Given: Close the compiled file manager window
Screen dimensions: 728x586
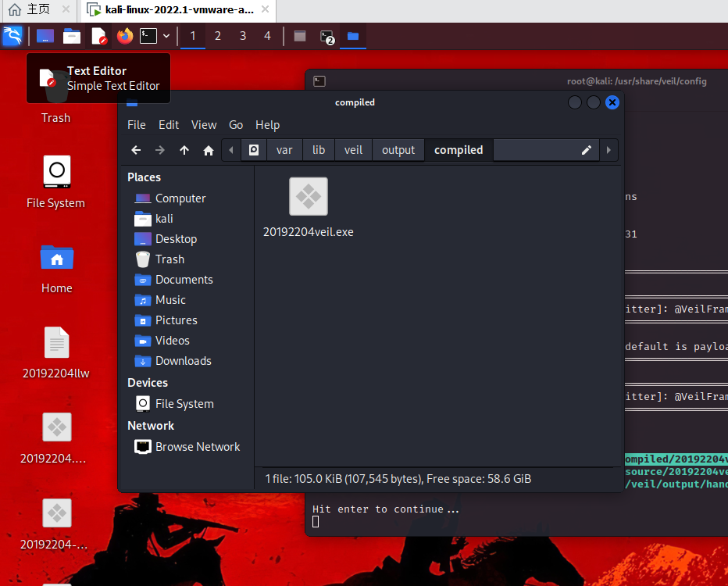Looking at the screenshot, I should pos(612,102).
